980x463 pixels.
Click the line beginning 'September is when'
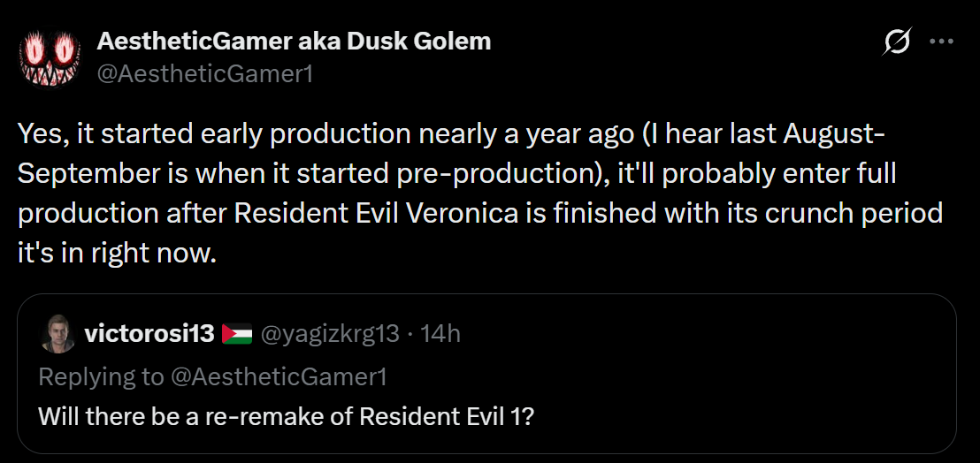point(457,174)
